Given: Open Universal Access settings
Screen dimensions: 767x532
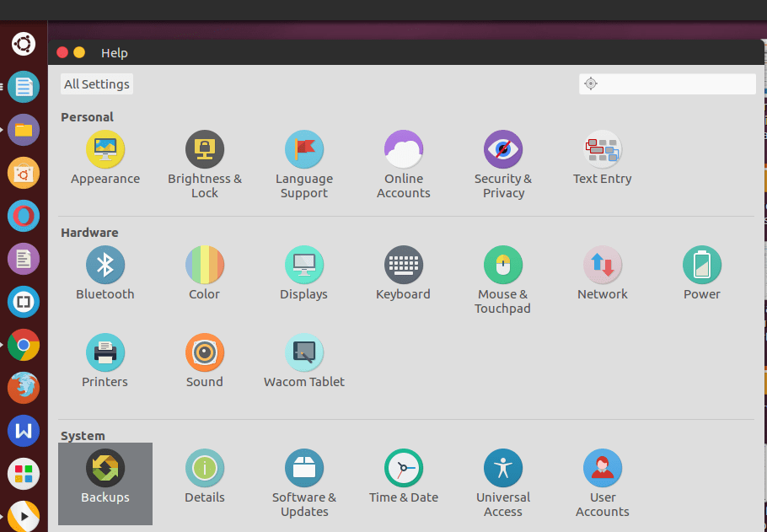Looking at the screenshot, I should pos(503,483).
